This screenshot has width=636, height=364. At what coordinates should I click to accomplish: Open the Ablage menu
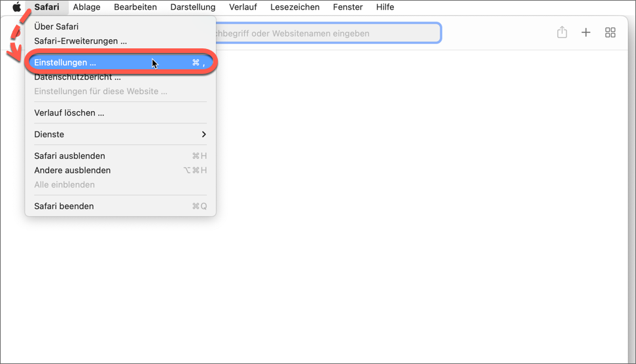pyautogui.click(x=87, y=7)
